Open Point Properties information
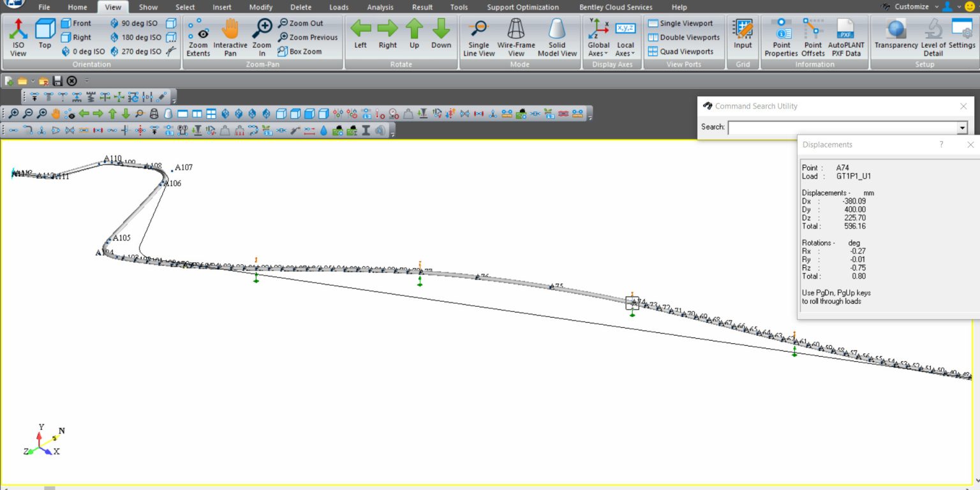 click(781, 37)
